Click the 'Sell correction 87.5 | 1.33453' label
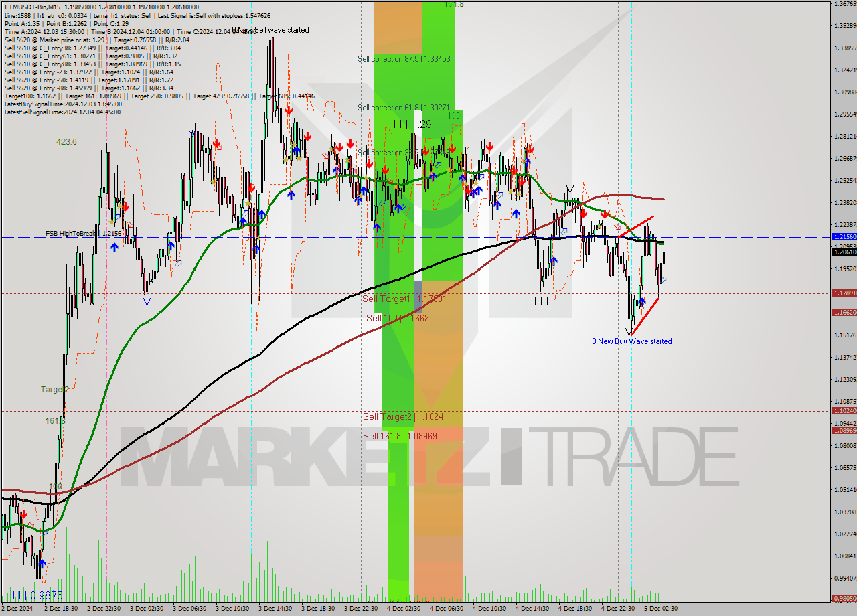The width and height of the screenshot is (857, 616). click(x=404, y=59)
